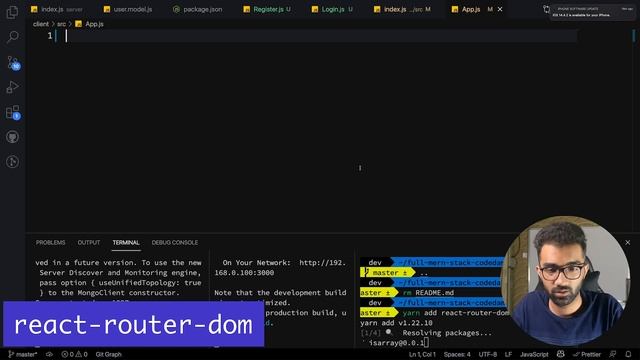Image resolution: width=640 pixels, height=360 pixels.
Task: Click the master branch in status bar
Action: point(23,354)
